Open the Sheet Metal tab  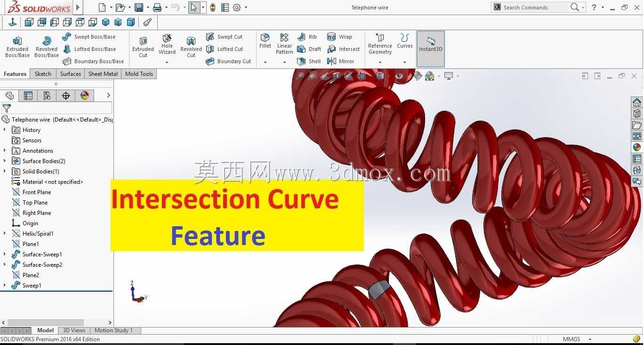103,74
